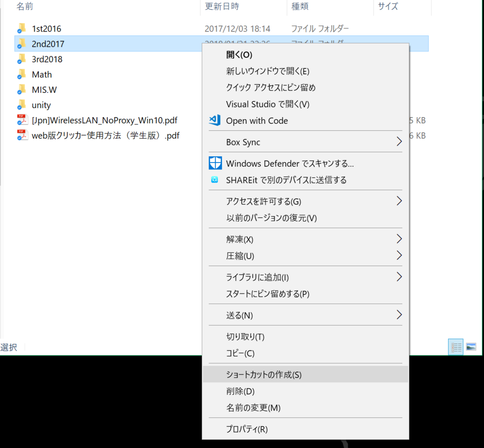Switch to details view via status bar icon

coord(455,346)
